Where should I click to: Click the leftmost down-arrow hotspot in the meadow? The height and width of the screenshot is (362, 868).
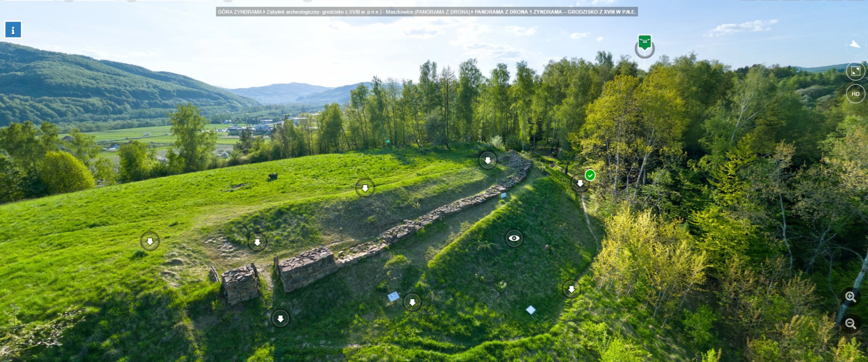point(150,241)
